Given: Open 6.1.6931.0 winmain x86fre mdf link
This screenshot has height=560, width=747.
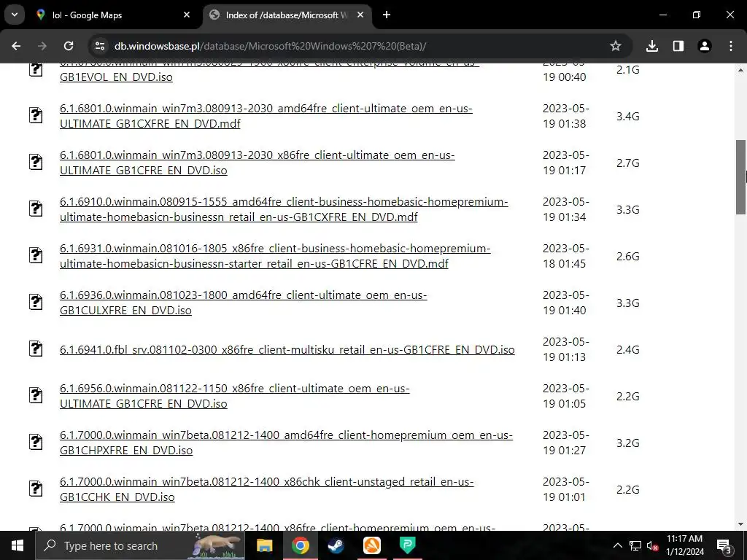Looking at the screenshot, I should click(x=275, y=256).
